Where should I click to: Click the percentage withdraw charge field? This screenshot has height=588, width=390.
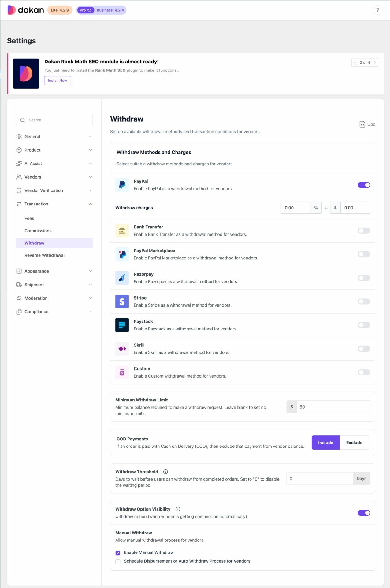pos(295,208)
